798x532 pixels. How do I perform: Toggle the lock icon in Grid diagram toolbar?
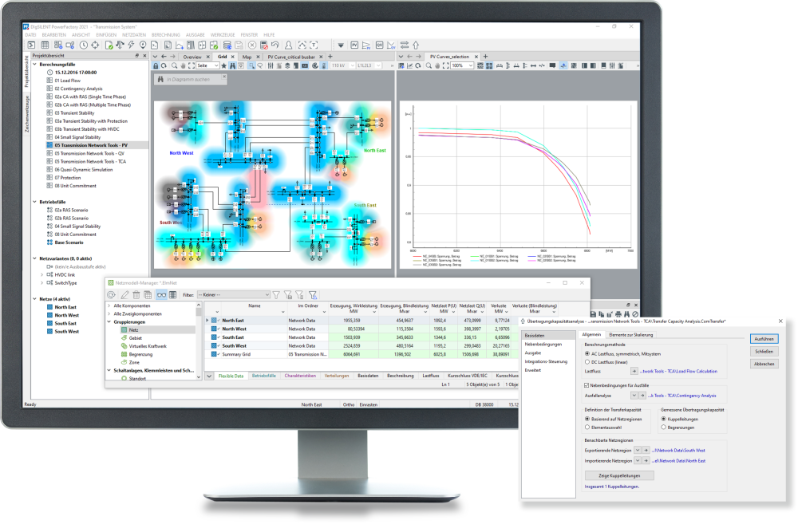point(156,65)
